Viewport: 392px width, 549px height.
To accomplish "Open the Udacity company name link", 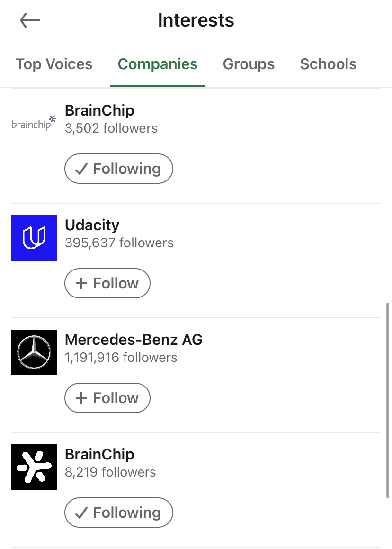I will 92,225.
